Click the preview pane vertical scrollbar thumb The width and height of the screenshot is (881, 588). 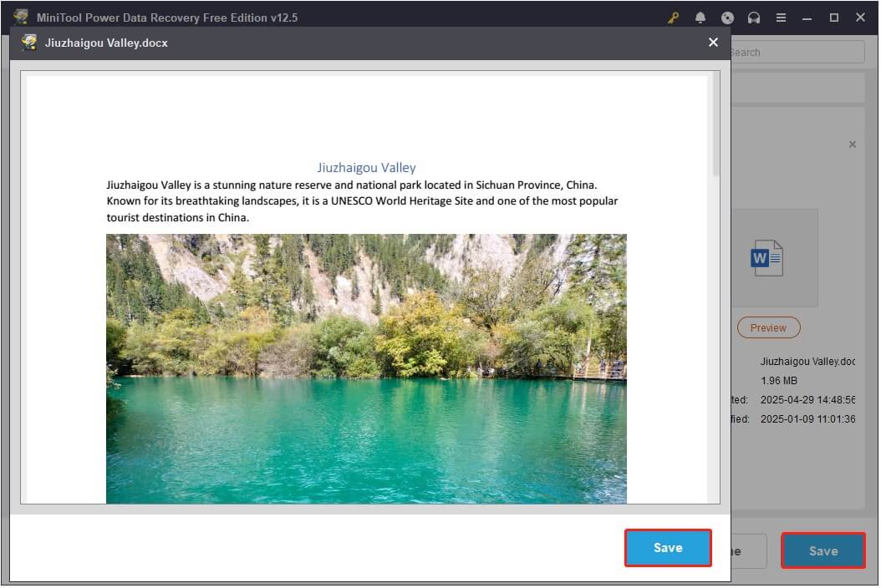tap(715, 125)
